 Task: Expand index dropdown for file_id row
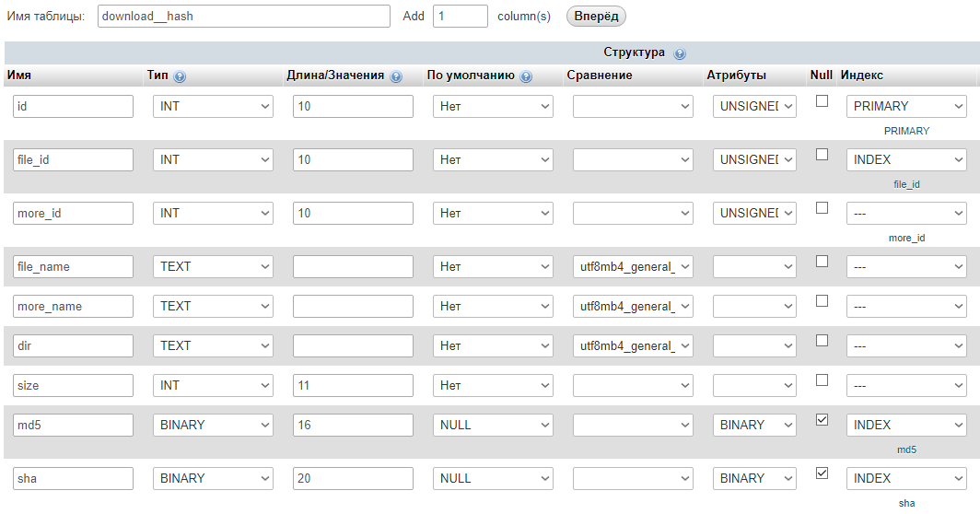(905, 159)
